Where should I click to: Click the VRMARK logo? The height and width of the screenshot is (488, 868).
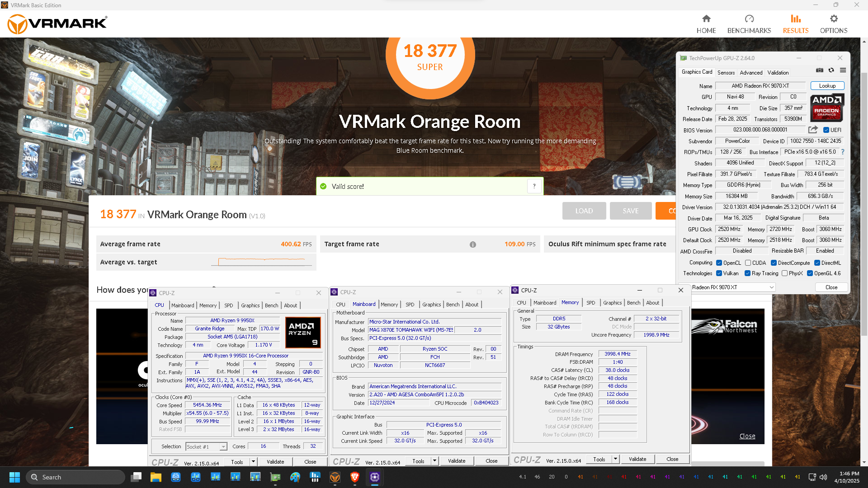tap(57, 23)
